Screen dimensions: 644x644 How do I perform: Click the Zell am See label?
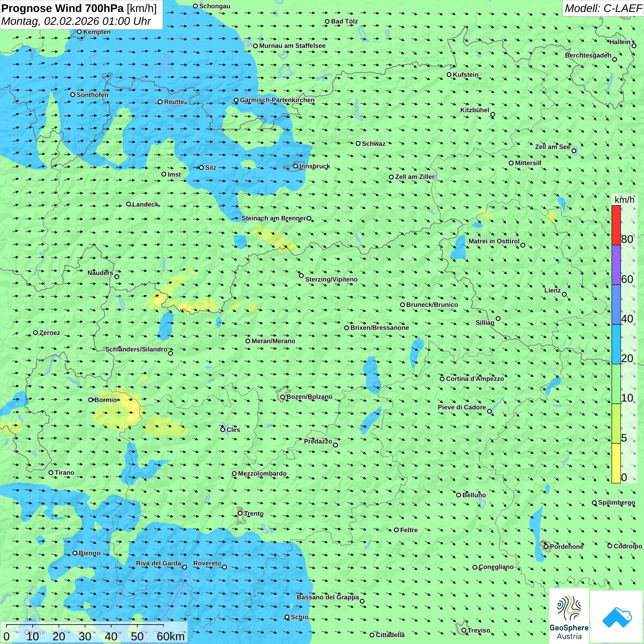point(552,147)
